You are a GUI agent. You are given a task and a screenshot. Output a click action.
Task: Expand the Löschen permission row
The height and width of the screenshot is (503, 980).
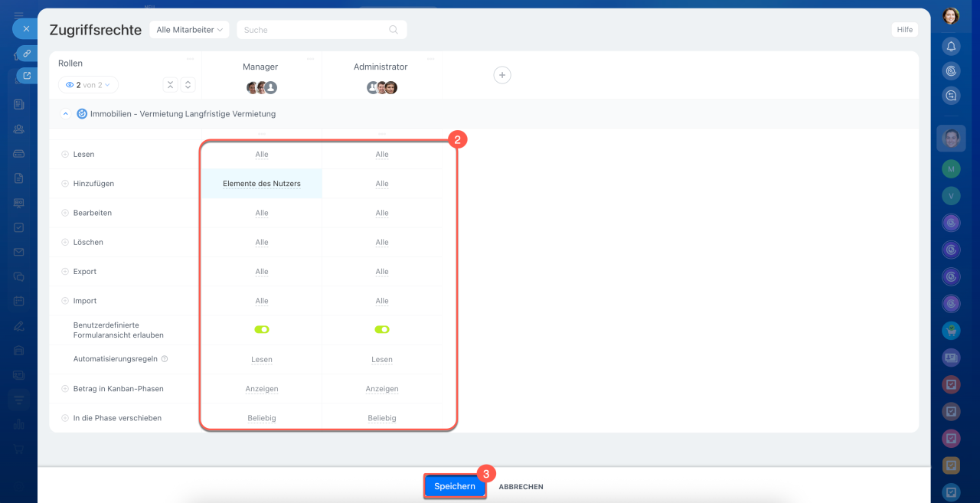pos(65,242)
